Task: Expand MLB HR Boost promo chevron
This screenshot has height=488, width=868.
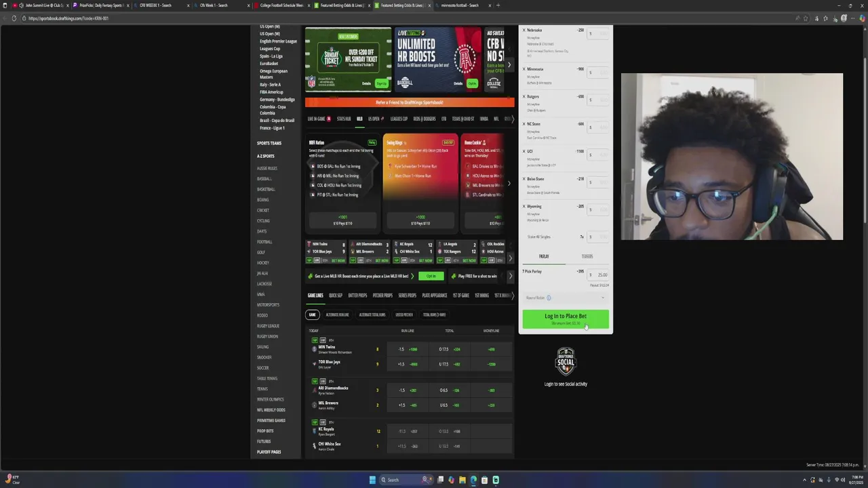Action: [412, 276]
